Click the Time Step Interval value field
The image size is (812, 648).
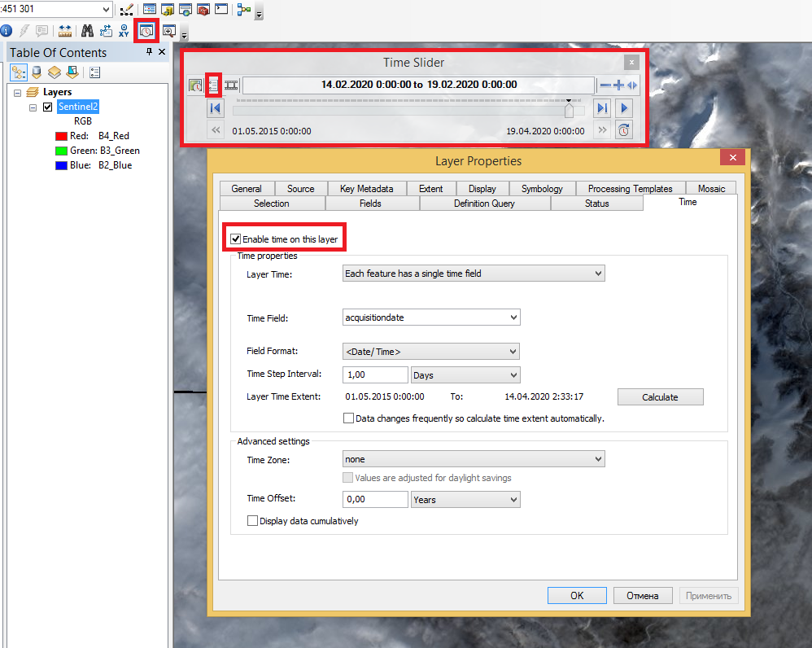(375, 375)
